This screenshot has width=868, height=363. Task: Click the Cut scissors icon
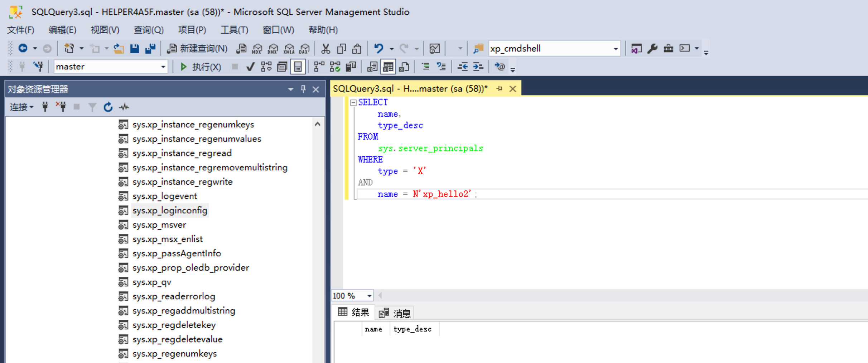click(325, 48)
